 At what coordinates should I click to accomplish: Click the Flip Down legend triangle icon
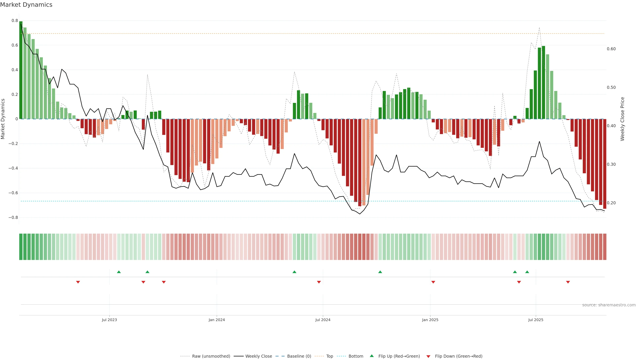click(428, 356)
